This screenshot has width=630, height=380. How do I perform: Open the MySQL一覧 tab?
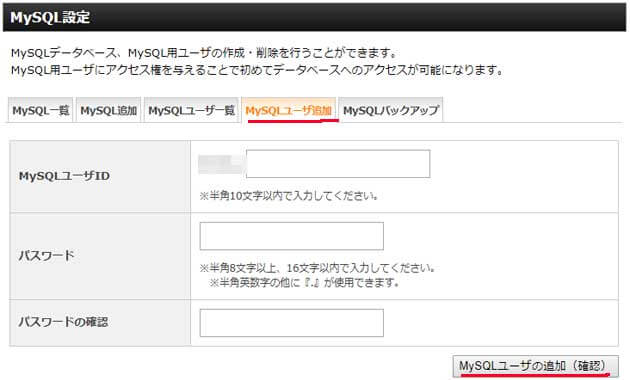tap(40, 110)
